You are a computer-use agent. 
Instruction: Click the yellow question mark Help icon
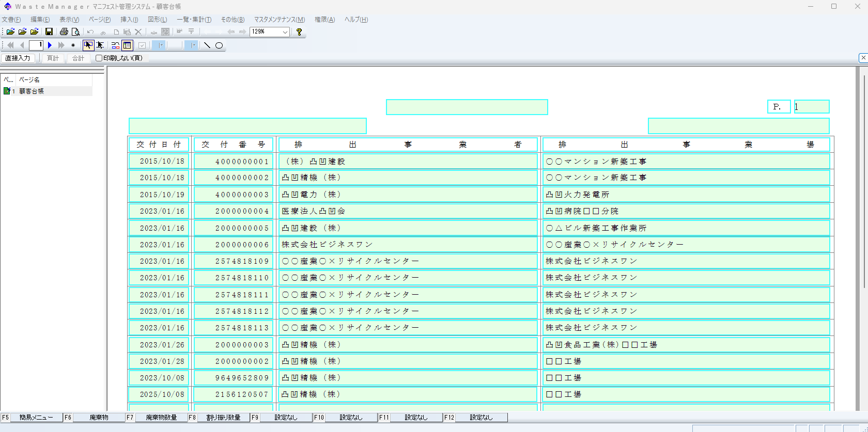(299, 32)
